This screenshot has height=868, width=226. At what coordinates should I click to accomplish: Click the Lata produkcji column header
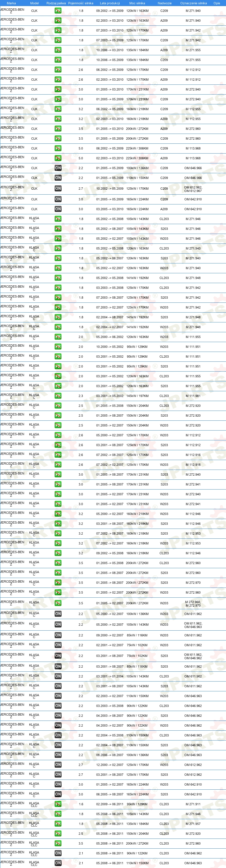[110, 3]
